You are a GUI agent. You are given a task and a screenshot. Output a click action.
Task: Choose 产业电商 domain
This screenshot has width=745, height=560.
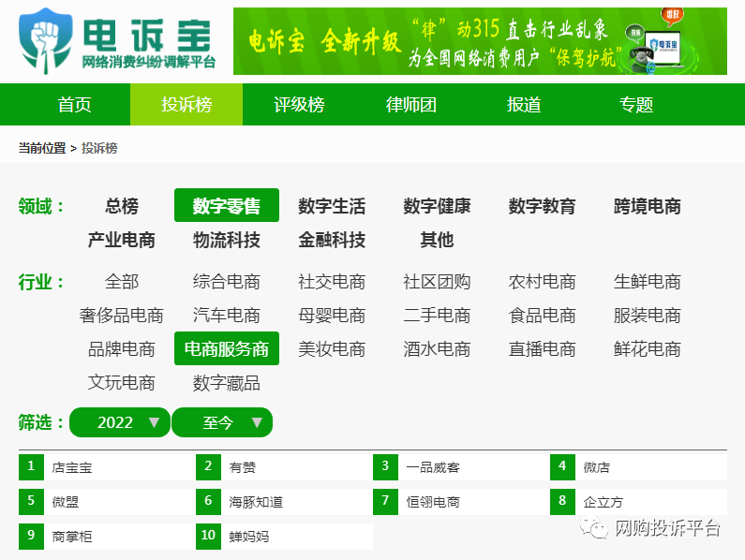pyautogui.click(x=122, y=240)
